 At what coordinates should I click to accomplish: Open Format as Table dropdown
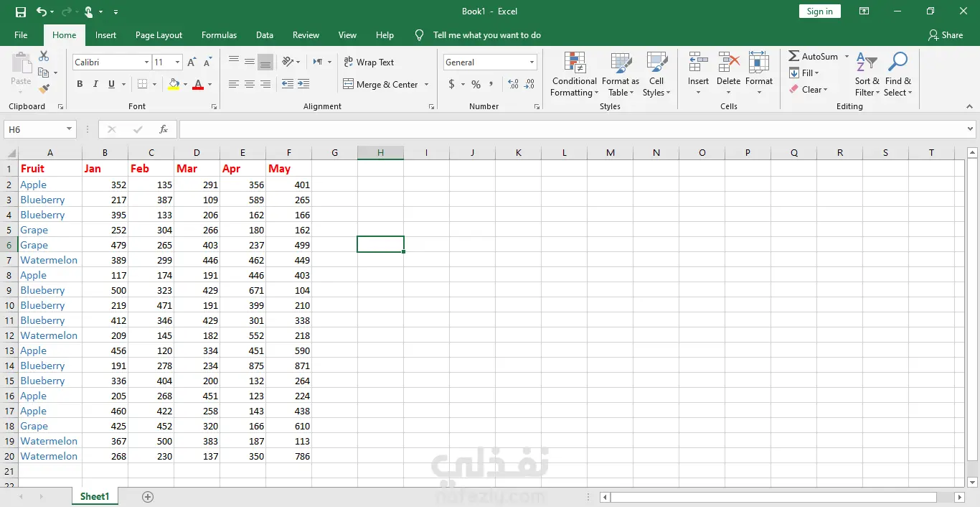(x=621, y=74)
